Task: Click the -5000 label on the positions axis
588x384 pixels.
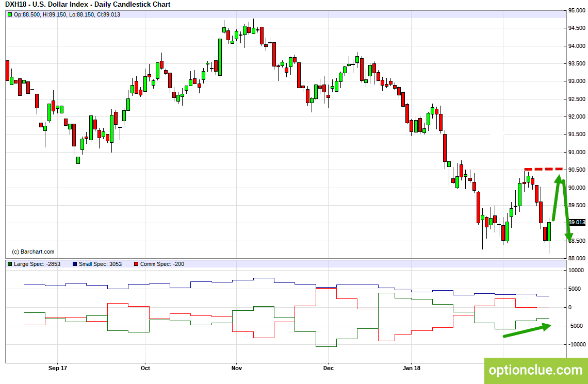Action: (x=576, y=326)
